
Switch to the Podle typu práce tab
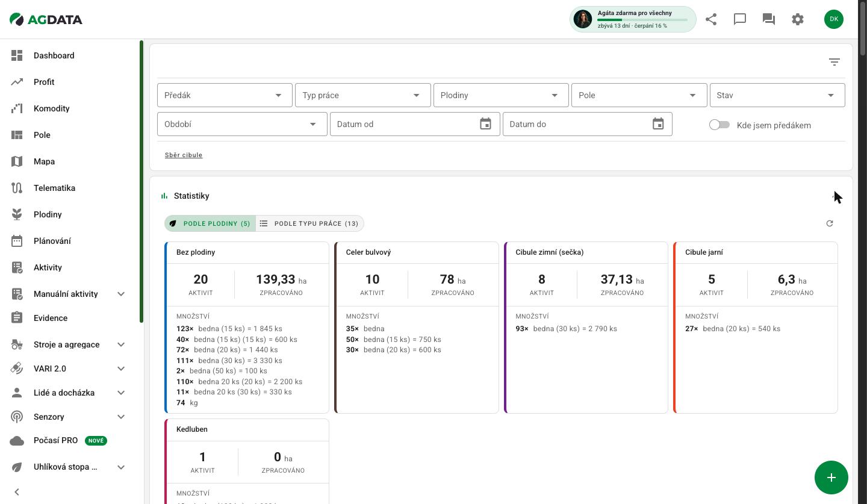(x=309, y=223)
